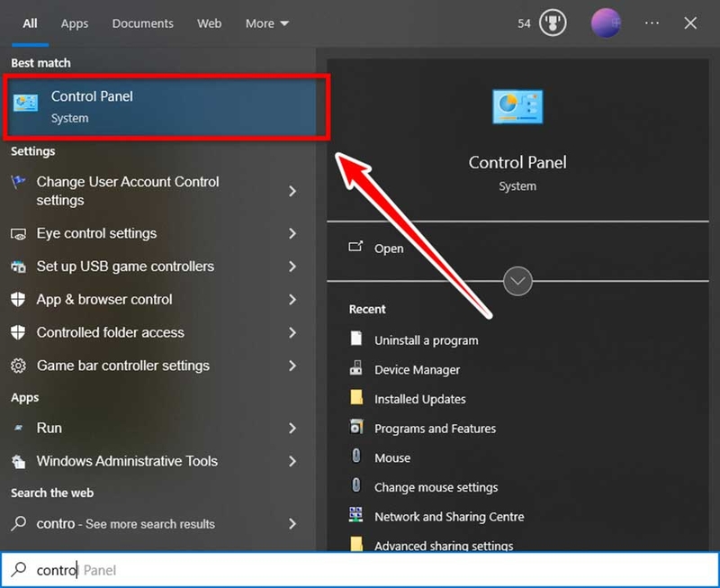Select the All tab
This screenshot has height=588, width=720.
pos(30,23)
